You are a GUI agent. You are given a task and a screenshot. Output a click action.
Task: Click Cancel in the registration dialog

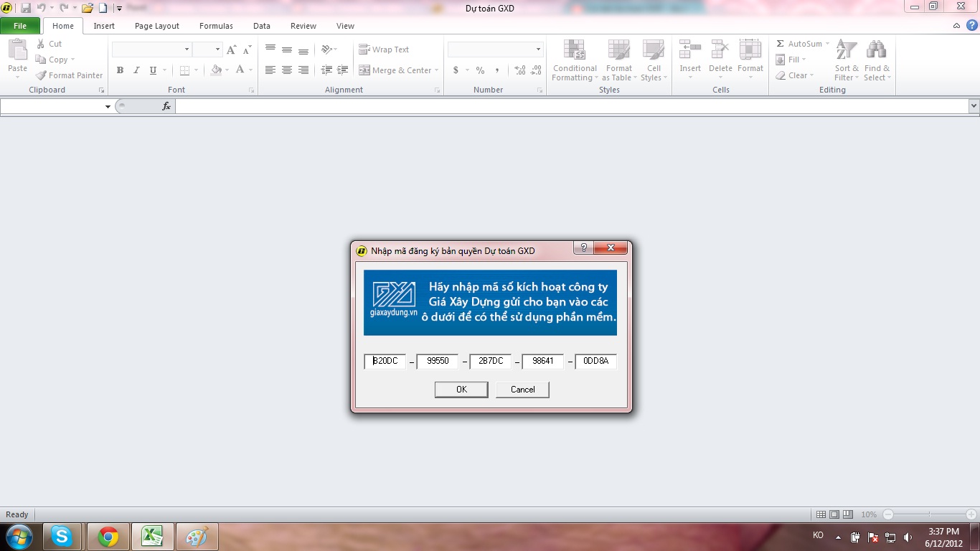[x=522, y=390]
